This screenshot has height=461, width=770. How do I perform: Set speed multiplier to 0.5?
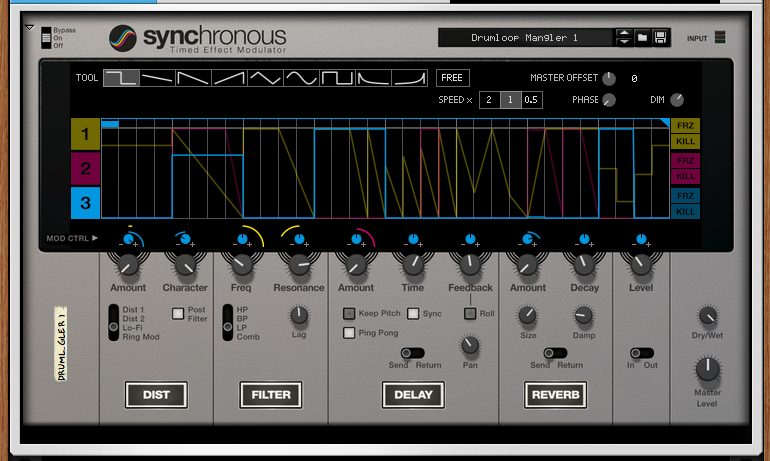tap(531, 100)
